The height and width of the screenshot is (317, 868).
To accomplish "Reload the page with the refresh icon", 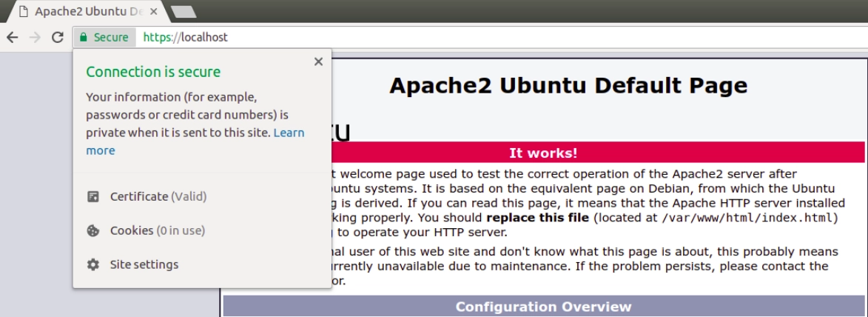I will click(58, 38).
